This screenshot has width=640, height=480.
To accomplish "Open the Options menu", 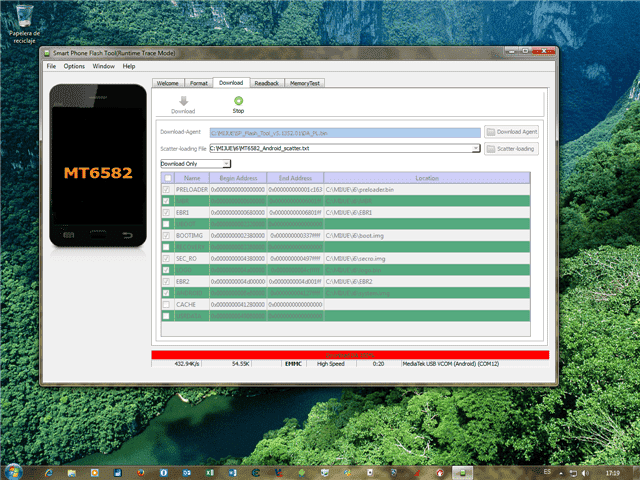I will click(74, 66).
